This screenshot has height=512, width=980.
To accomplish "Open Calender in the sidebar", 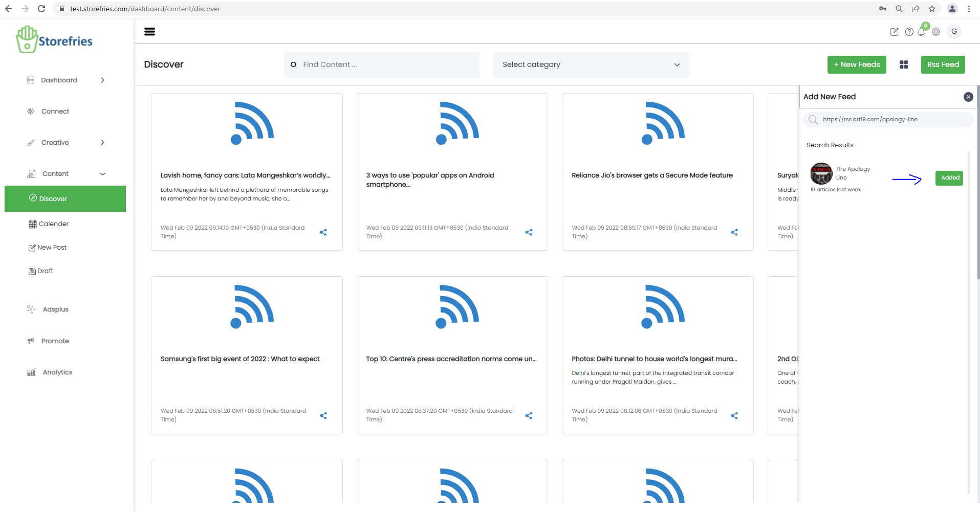I will click(49, 224).
